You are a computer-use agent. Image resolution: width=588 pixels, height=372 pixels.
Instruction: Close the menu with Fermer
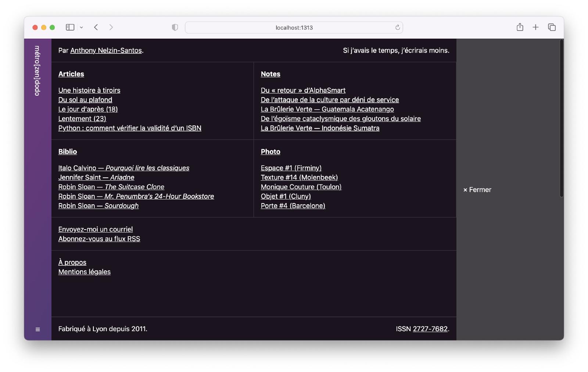click(x=477, y=190)
